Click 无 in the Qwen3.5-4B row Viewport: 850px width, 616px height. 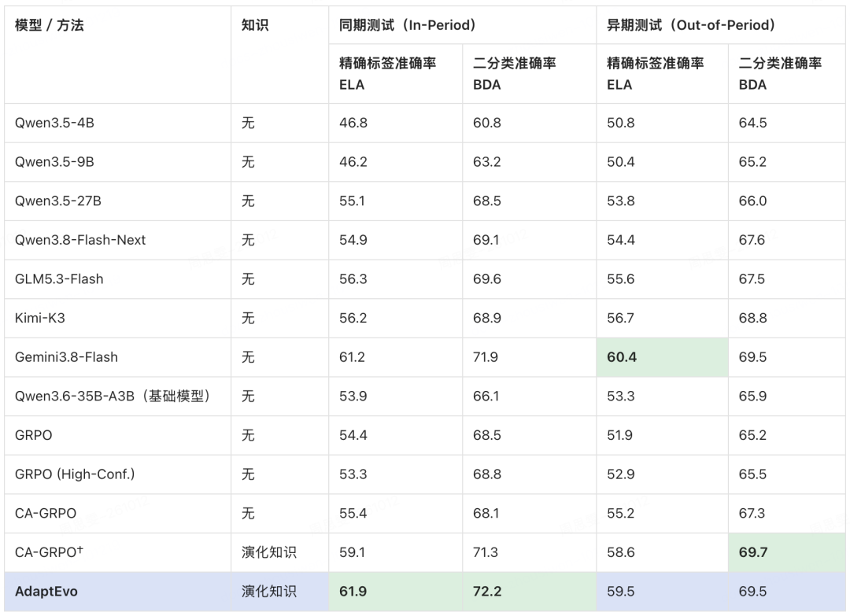(248, 123)
